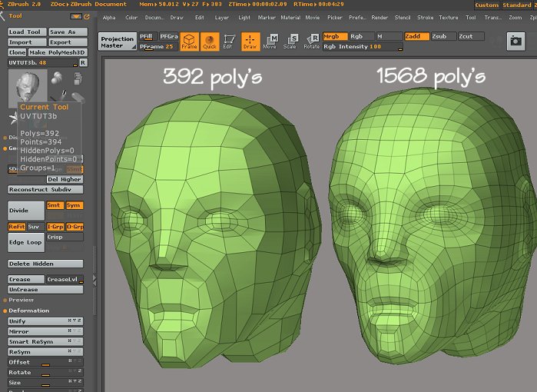Enable Mrgb paint mode
This screenshot has height=392, width=537.
335,36
